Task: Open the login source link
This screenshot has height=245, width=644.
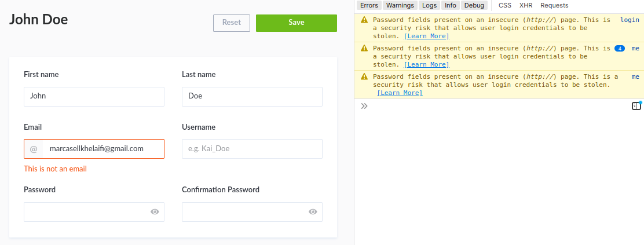Action: (629, 20)
